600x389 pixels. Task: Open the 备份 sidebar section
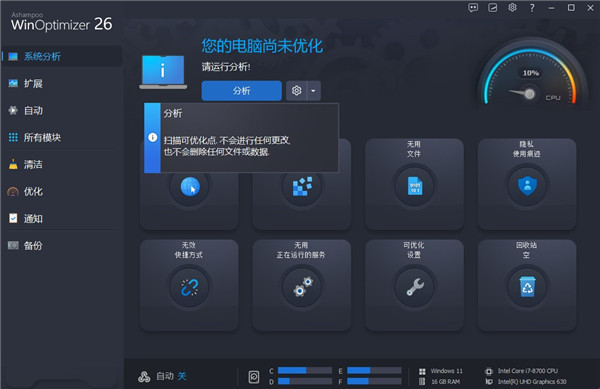tap(61, 246)
